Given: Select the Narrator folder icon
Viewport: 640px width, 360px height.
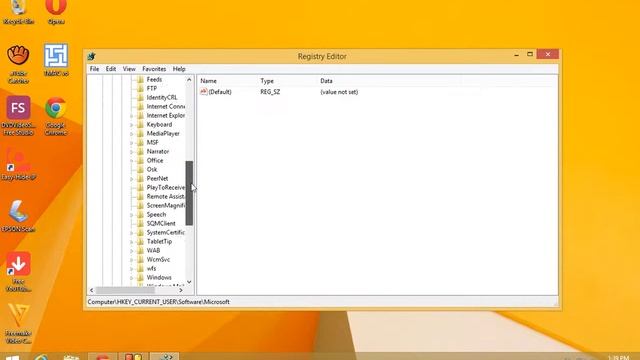Looking at the screenshot, I should click(x=140, y=151).
